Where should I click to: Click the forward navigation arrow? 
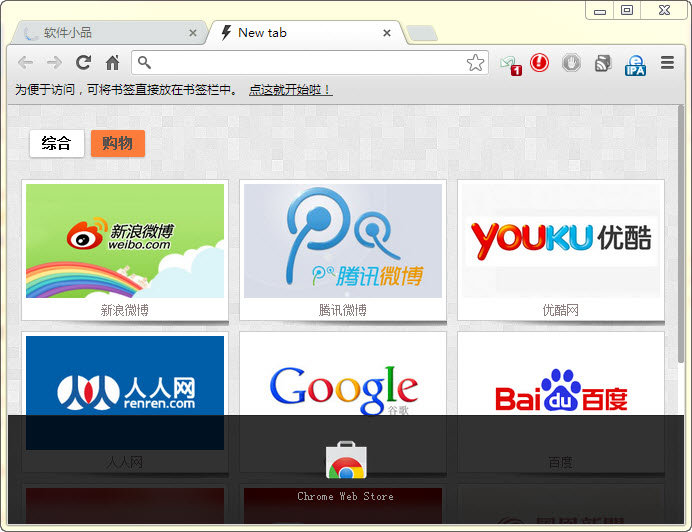(54, 63)
